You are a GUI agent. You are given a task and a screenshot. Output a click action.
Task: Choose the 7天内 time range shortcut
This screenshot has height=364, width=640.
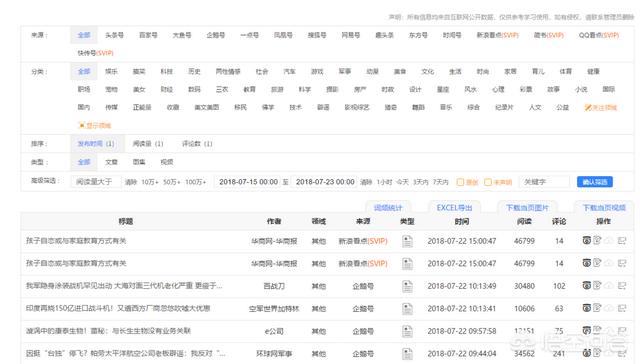[440, 182]
